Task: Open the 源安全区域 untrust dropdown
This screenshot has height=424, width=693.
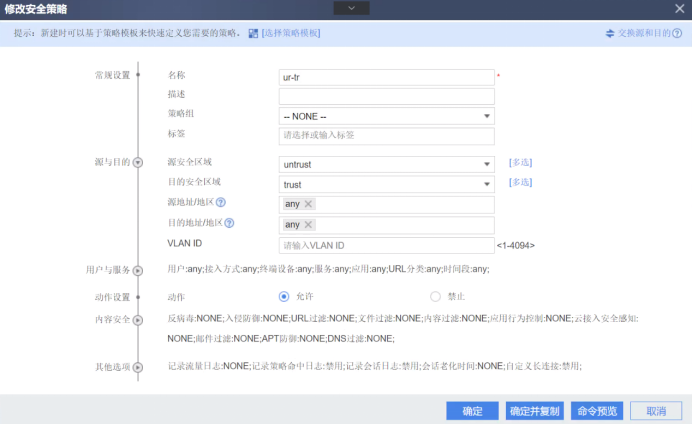Action: pyautogui.click(x=386, y=164)
